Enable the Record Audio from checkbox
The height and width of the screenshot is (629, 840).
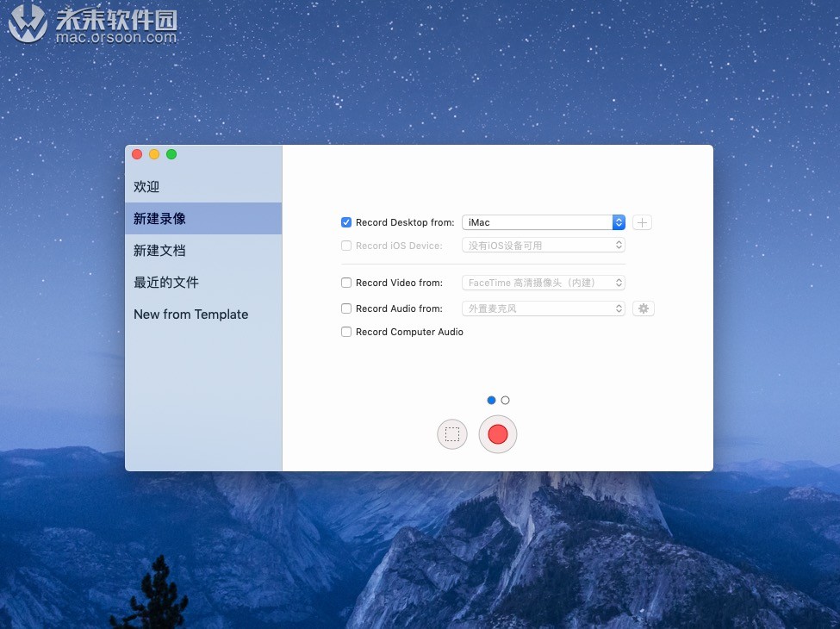[345, 308]
